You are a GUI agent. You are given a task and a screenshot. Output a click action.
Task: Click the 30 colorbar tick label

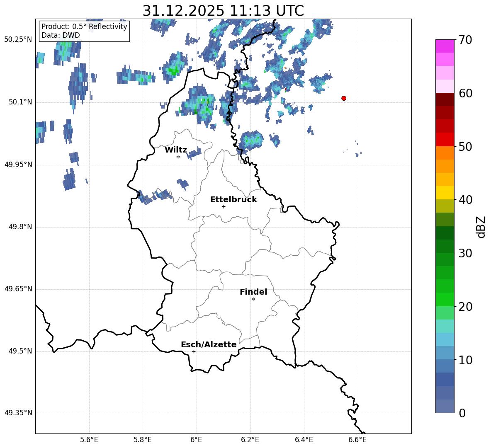pyautogui.click(x=466, y=253)
